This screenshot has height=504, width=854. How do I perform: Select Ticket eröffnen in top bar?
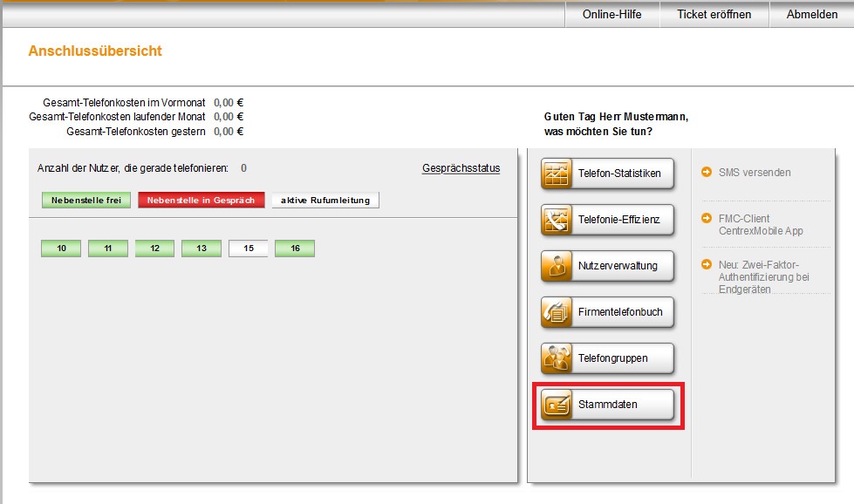coord(714,14)
